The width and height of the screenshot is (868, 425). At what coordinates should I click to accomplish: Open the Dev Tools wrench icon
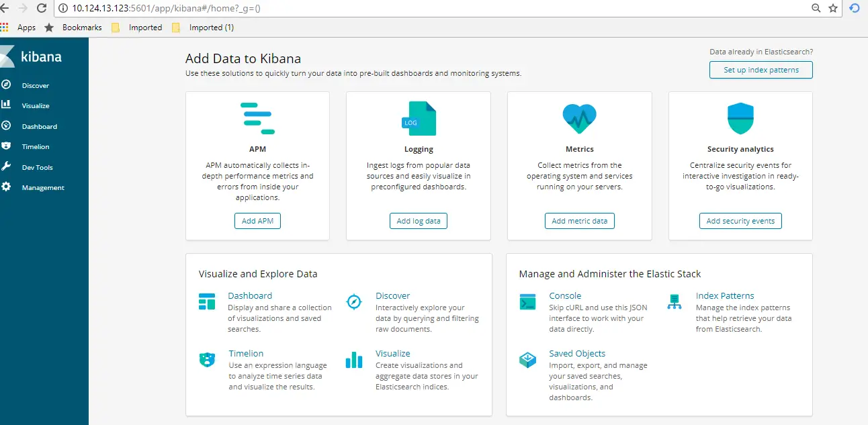point(6,167)
